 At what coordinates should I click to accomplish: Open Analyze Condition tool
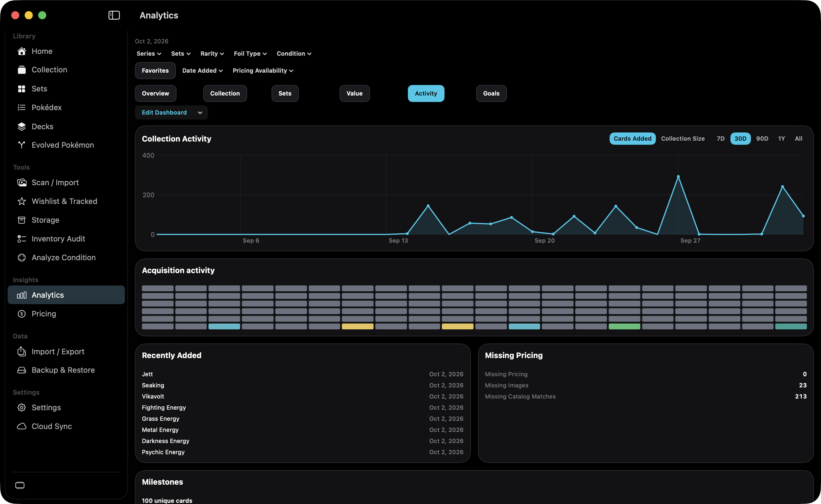pos(66,258)
